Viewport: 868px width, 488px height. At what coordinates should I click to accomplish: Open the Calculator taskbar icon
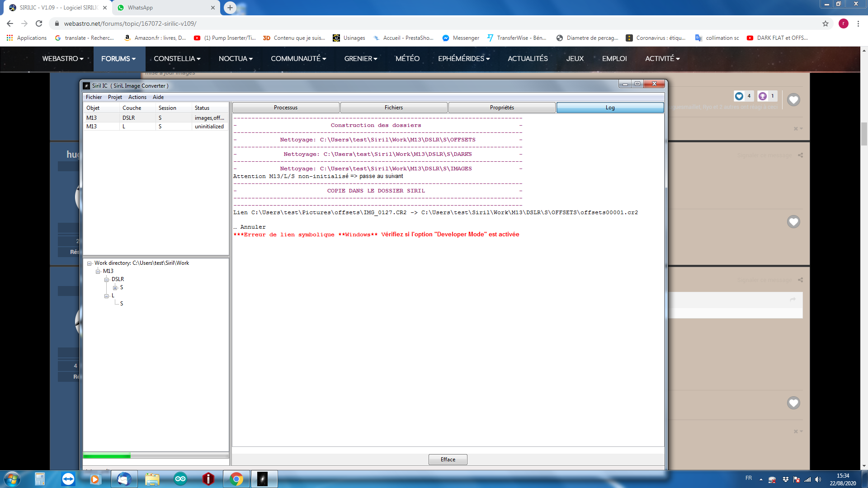(40, 479)
